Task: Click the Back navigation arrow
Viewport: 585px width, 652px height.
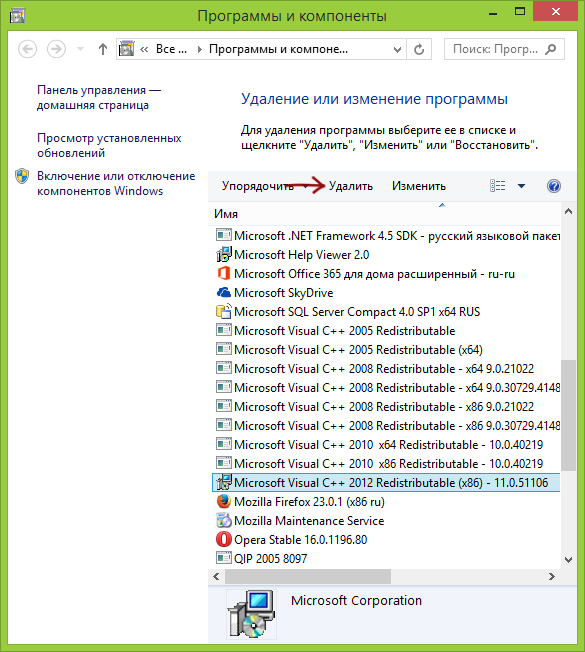Action: click(27, 49)
